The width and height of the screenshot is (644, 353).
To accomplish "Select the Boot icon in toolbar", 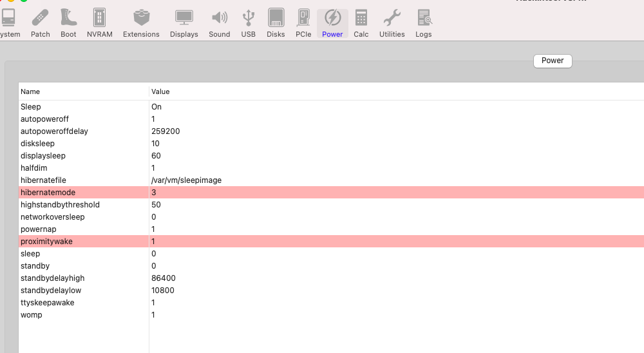I will tap(68, 23).
